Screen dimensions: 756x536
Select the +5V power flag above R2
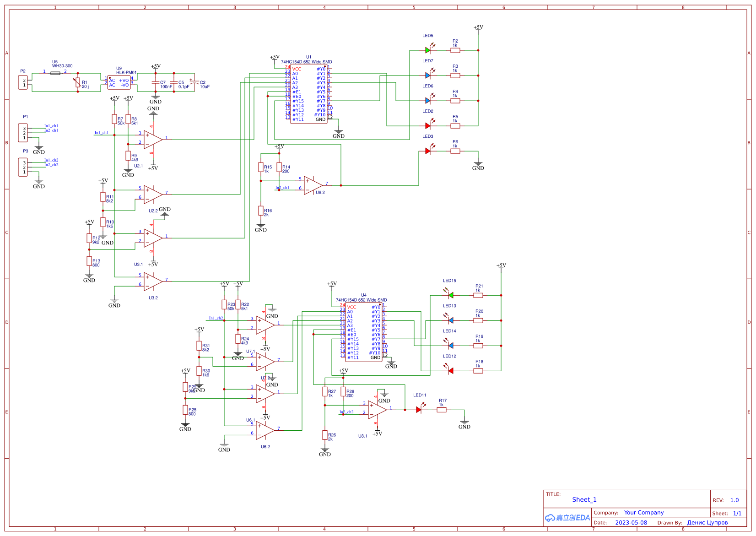pos(478,27)
